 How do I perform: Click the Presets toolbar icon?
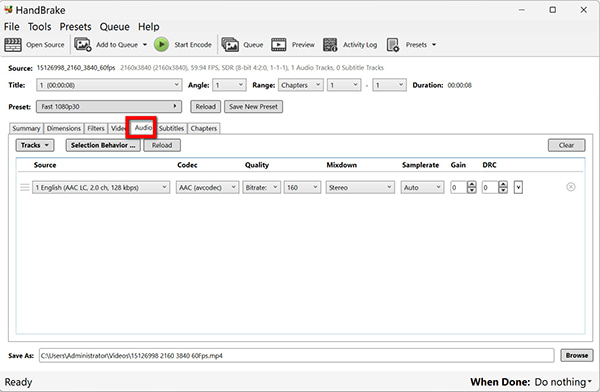coord(393,45)
